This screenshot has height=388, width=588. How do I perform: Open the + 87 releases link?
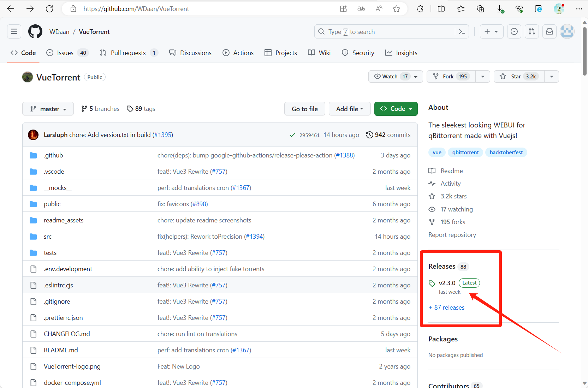(447, 308)
